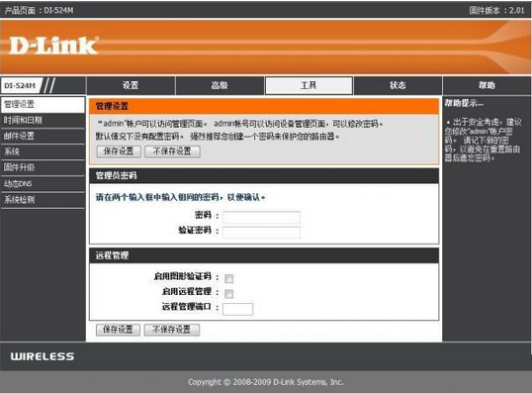This screenshot has height=393, width=532.
Task: Click the bottom 不保存设置 button
Action: (172, 330)
